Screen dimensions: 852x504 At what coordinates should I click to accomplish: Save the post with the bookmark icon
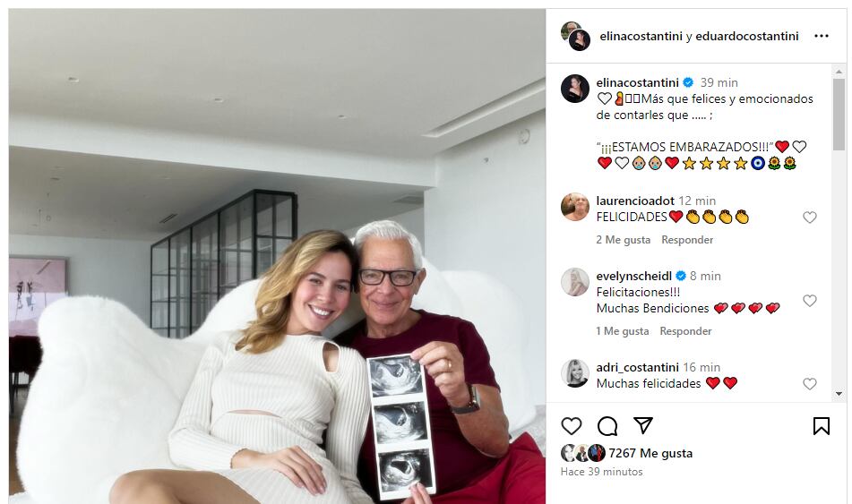coord(821,426)
